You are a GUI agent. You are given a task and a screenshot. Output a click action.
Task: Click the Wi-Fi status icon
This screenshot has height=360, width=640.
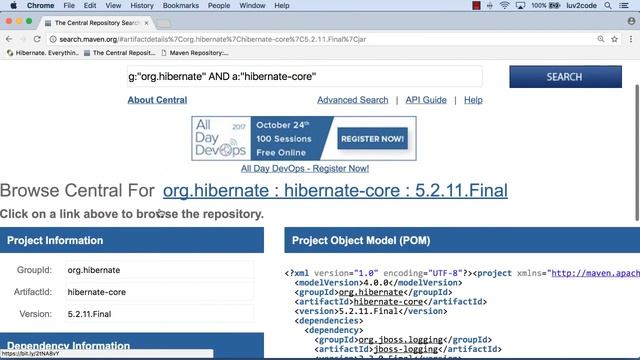[x=504, y=5]
